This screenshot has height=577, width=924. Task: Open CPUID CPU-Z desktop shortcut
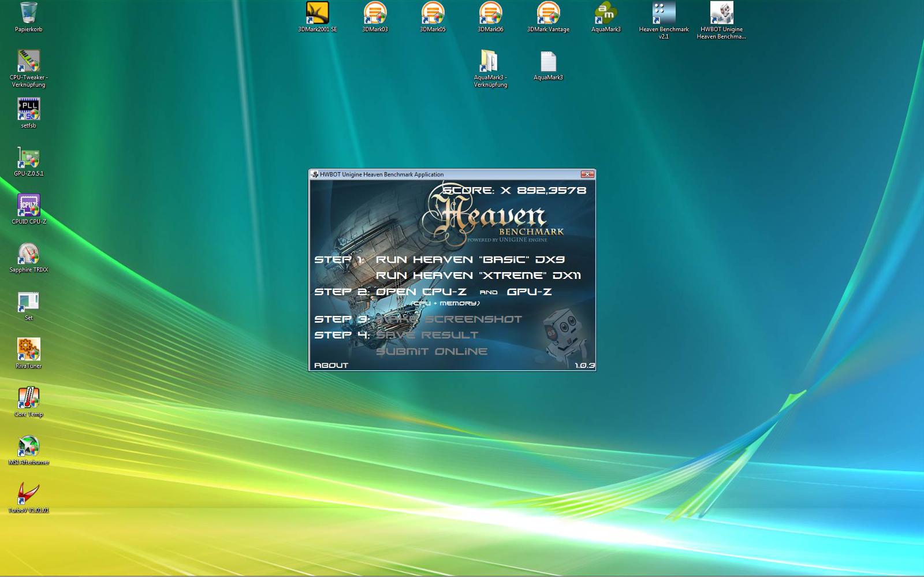[x=28, y=209]
